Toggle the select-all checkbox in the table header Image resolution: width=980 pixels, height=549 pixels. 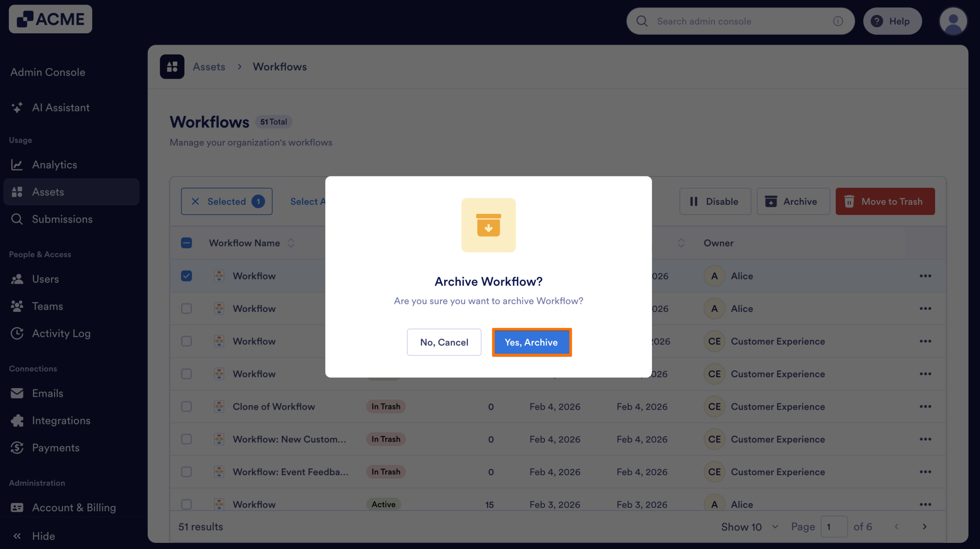click(x=186, y=243)
